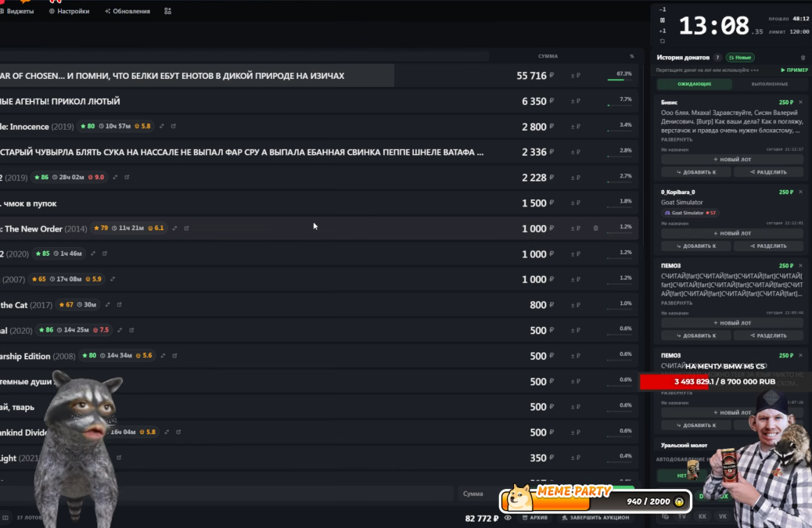This screenshot has height=528, width=812.
Task: Click the grid layout icon after Обновления
Action: (x=167, y=11)
